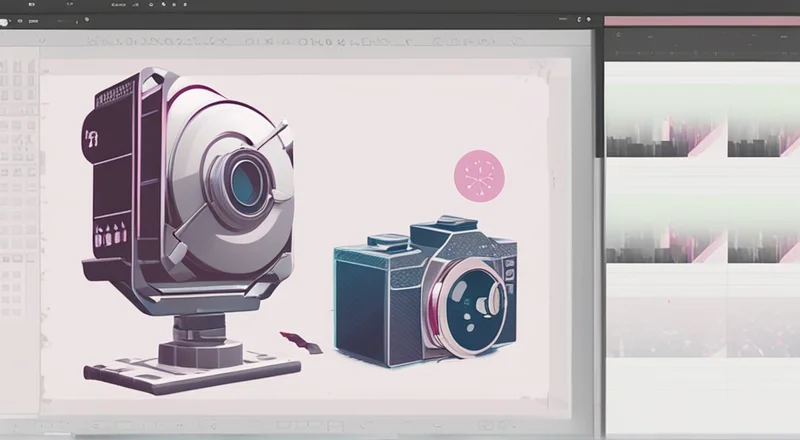Click the pink circular badge on canvas
This screenshot has height=440, width=800.
coord(479,176)
